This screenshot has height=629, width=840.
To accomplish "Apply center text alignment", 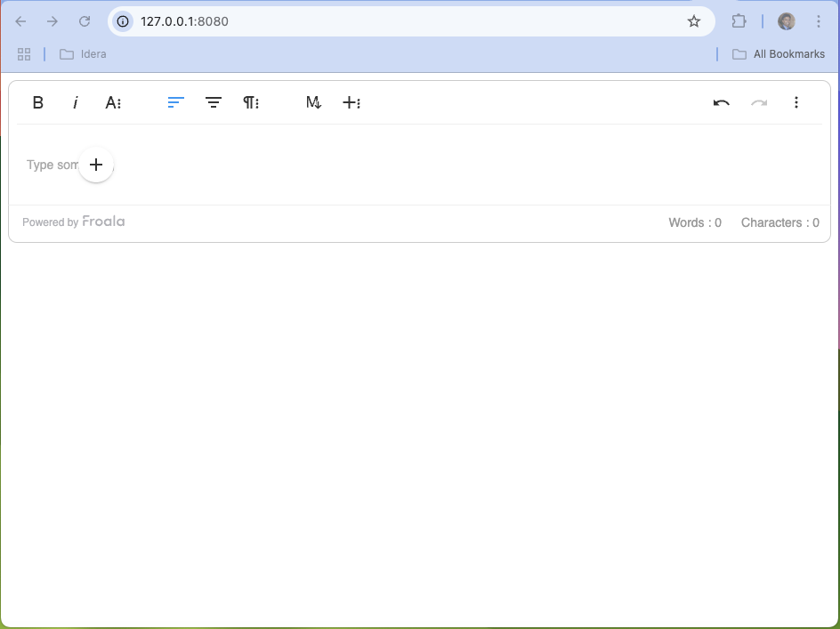I will 214,102.
